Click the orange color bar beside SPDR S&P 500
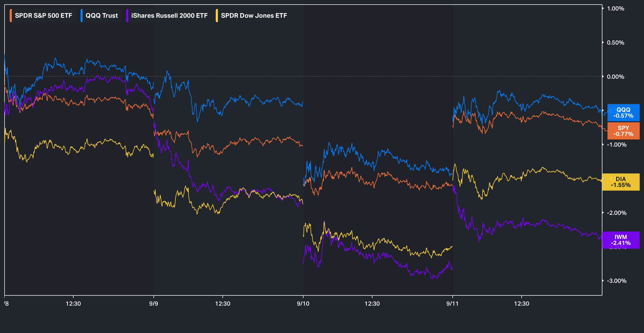This screenshot has height=333, width=644. (11, 16)
